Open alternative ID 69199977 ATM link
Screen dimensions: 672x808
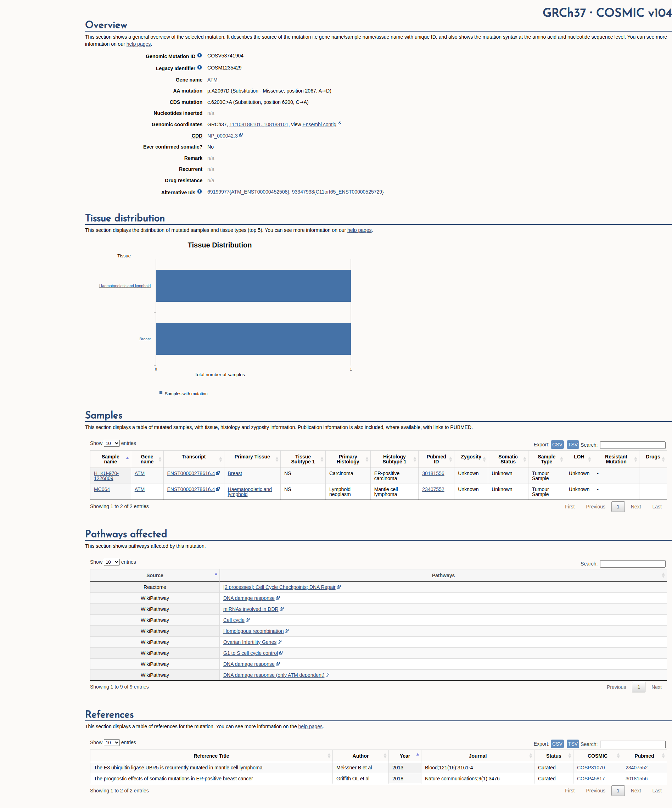248,191
